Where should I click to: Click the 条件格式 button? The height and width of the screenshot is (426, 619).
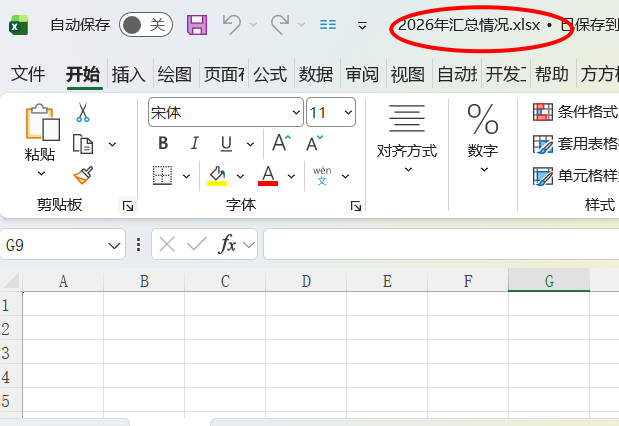coord(575,112)
